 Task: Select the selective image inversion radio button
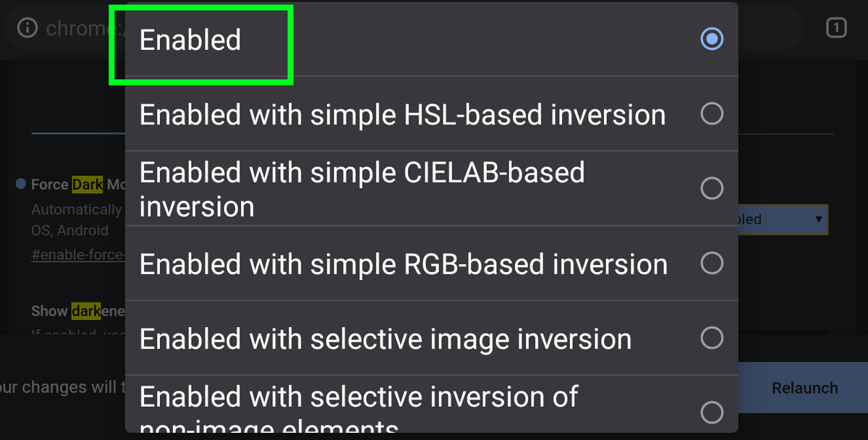pos(712,338)
